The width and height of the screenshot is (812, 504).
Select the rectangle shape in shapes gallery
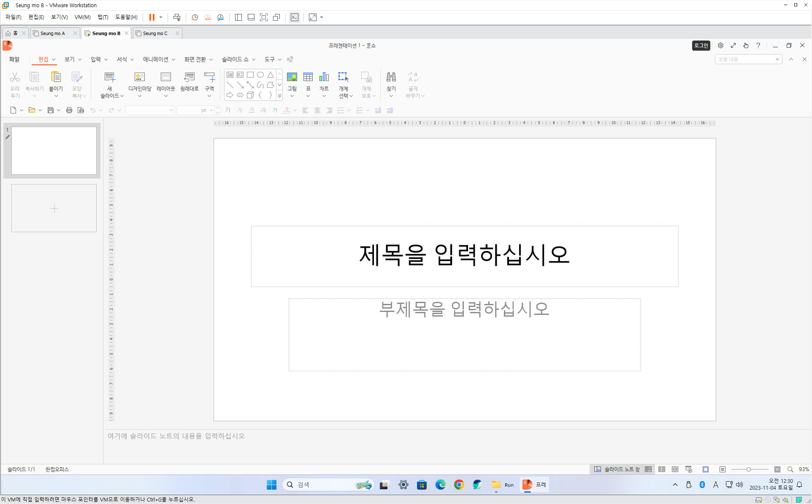(250, 75)
